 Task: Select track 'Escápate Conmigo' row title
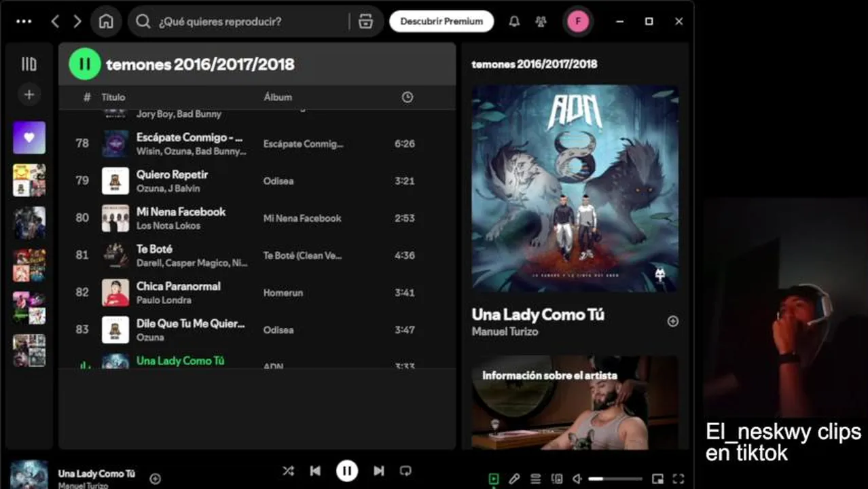click(x=189, y=137)
